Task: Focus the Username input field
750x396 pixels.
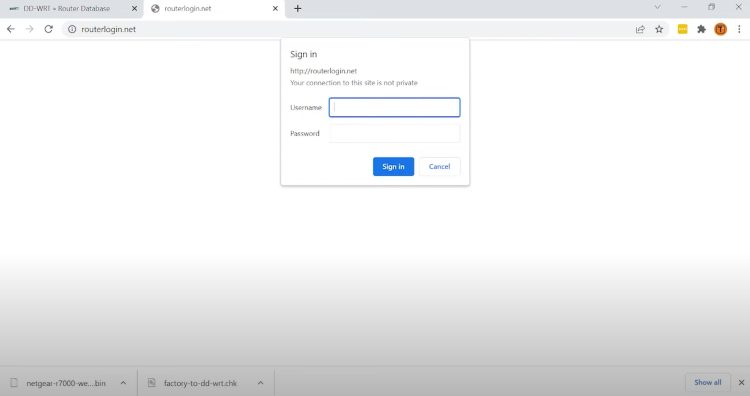Action: coord(395,107)
